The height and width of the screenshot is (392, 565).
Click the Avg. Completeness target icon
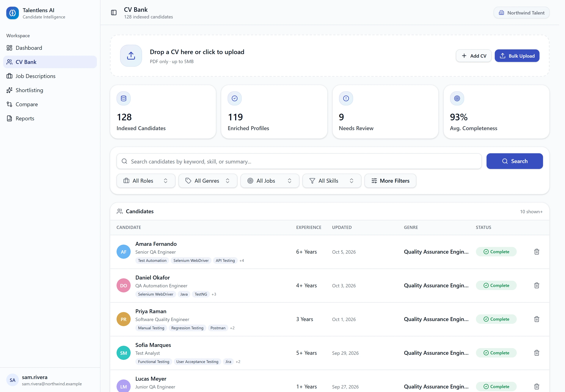pos(457,99)
